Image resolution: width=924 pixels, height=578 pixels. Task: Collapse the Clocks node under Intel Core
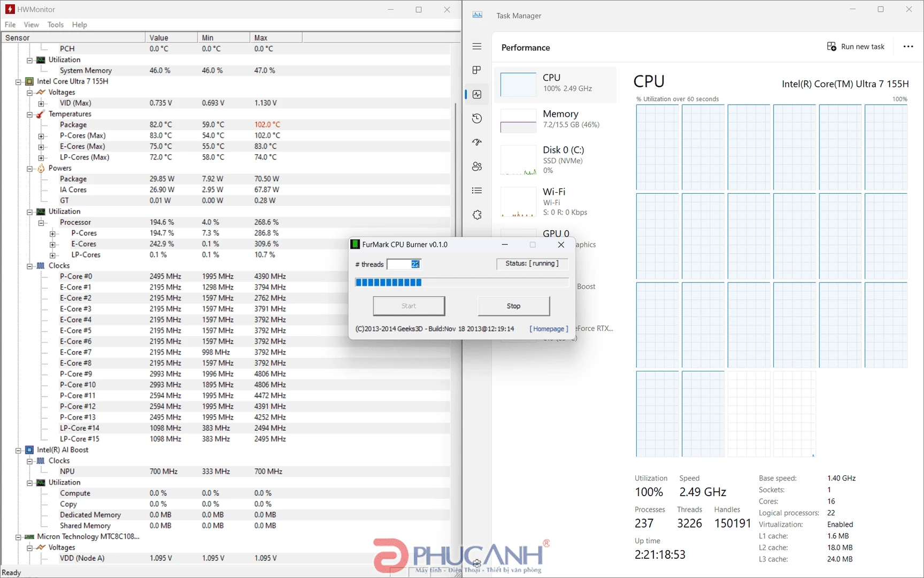[x=30, y=266]
